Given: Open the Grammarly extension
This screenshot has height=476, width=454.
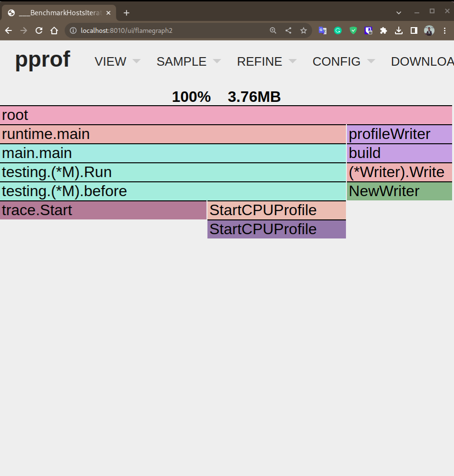Looking at the screenshot, I should click(x=338, y=30).
